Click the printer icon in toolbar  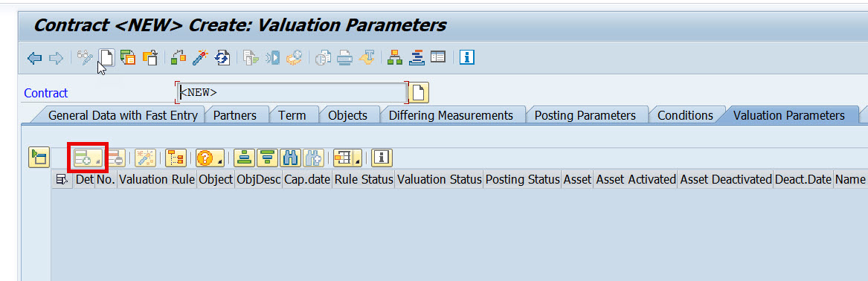coord(345,57)
